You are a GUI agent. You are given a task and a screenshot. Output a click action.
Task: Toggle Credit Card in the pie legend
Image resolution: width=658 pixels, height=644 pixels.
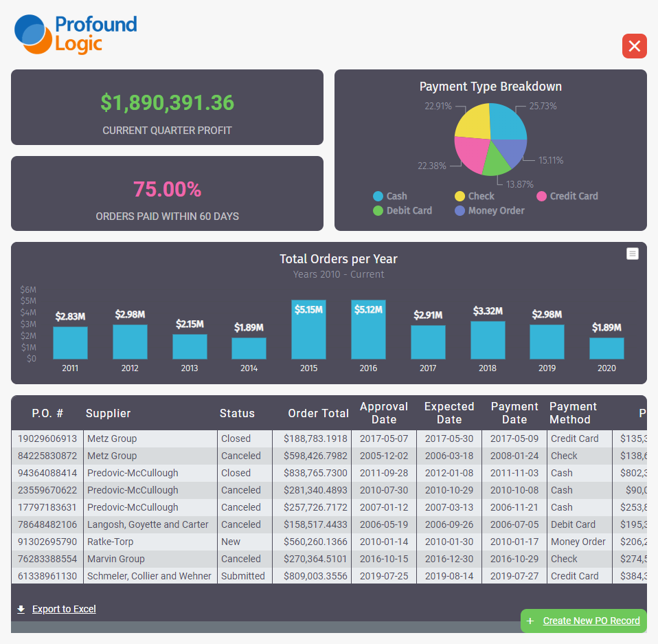click(567, 196)
